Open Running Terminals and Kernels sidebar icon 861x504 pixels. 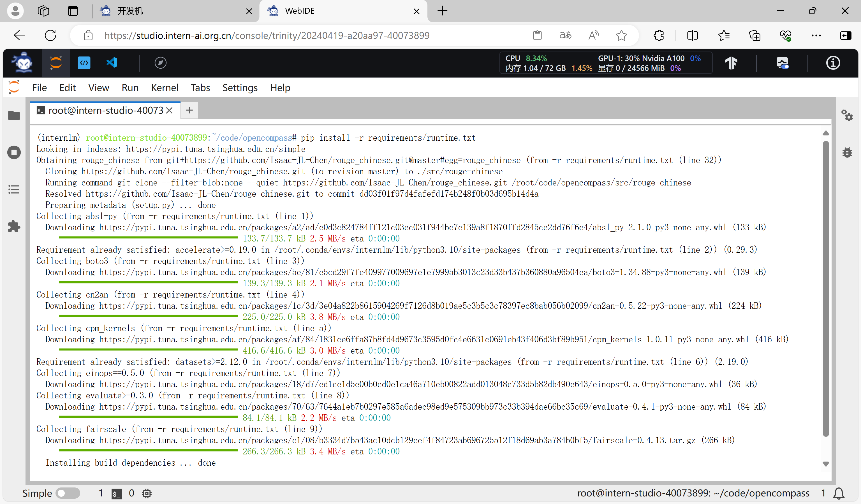click(14, 152)
